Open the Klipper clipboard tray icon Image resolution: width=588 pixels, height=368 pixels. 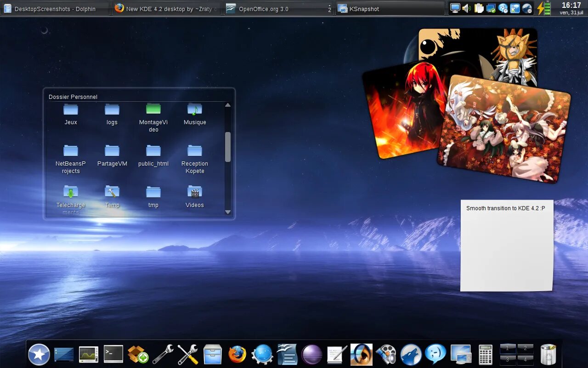pos(479,8)
